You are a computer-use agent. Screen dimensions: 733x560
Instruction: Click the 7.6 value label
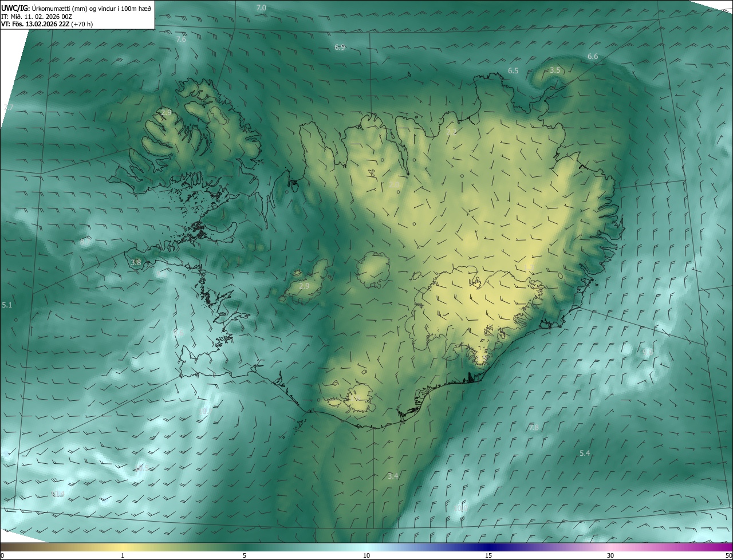click(x=181, y=40)
